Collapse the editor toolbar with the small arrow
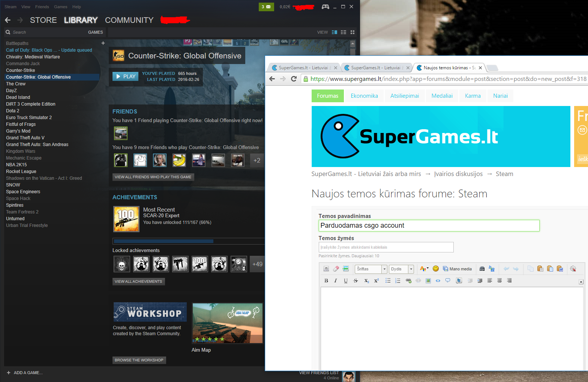The height and width of the screenshot is (382, 588). 581,282
